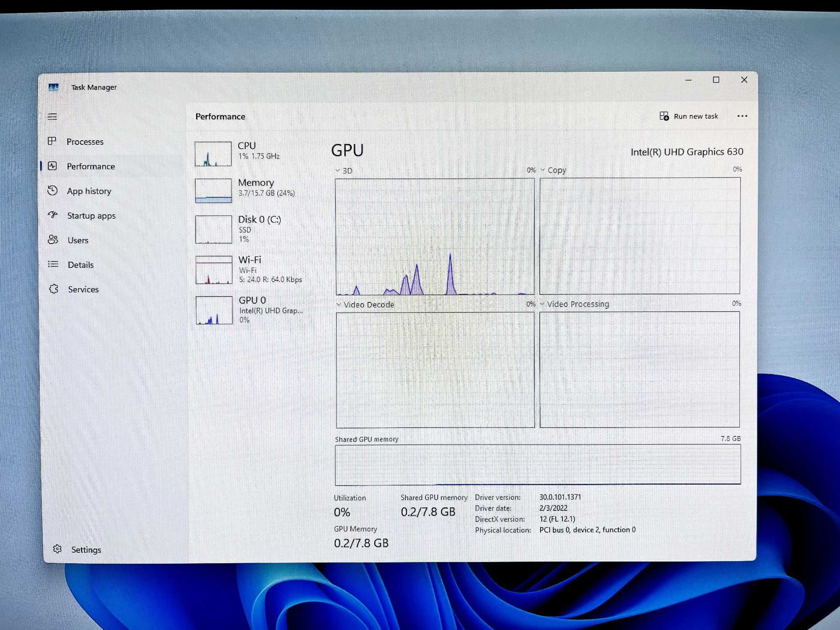Click the GPU Memory 0.2/7.8 GB value
Screen dimensions: 840x630
(x=361, y=543)
